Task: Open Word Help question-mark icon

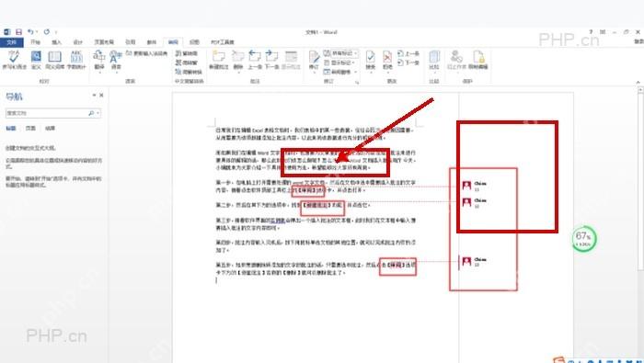Action: click(x=591, y=31)
